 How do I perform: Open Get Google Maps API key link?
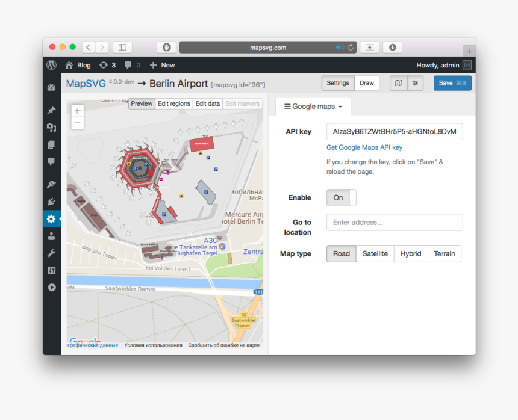364,147
